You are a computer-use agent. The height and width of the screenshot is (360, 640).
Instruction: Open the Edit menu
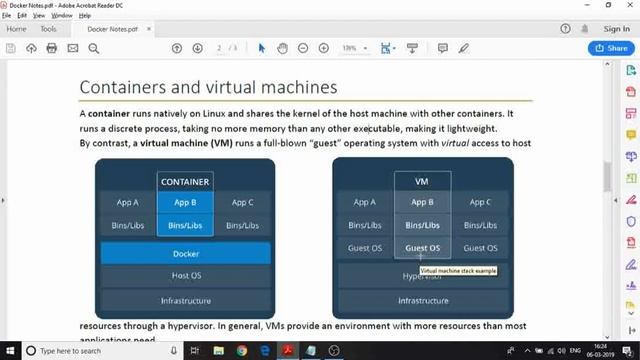[x=22, y=16]
